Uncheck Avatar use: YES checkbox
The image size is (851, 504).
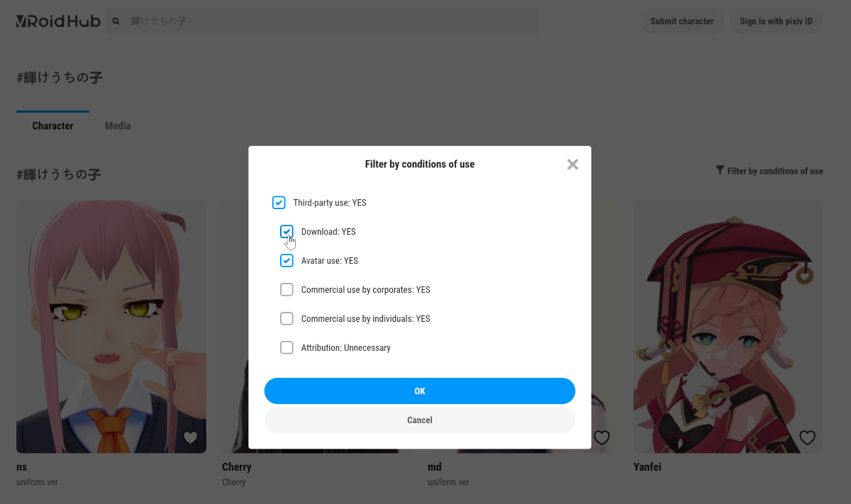pos(287,261)
